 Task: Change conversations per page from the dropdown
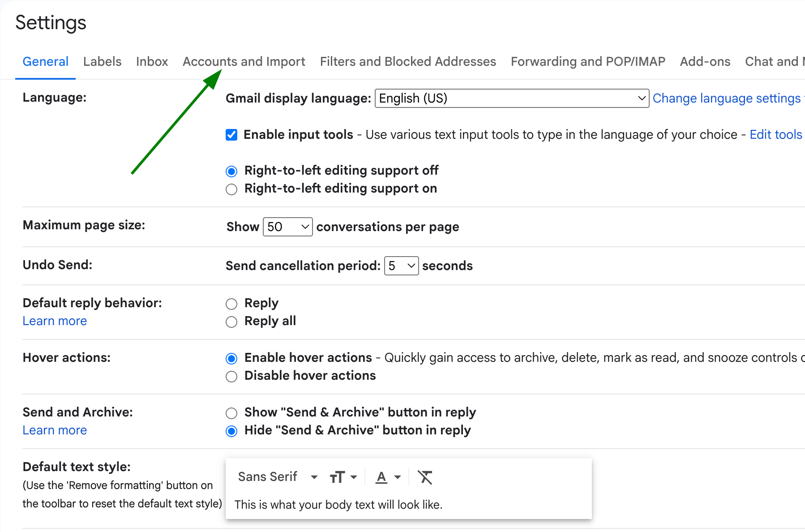pyautogui.click(x=287, y=227)
